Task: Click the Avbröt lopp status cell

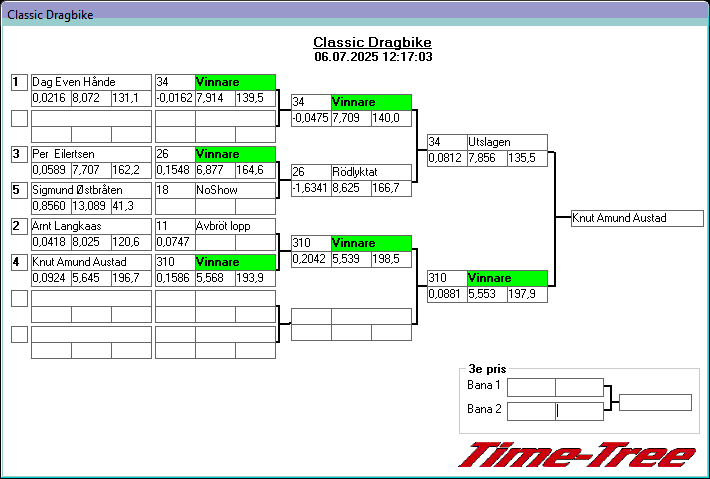Action: coord(235,226)
